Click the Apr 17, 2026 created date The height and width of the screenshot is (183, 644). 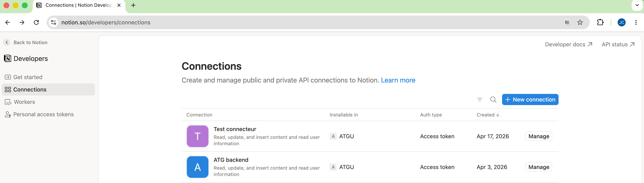(x=492, y=136)
